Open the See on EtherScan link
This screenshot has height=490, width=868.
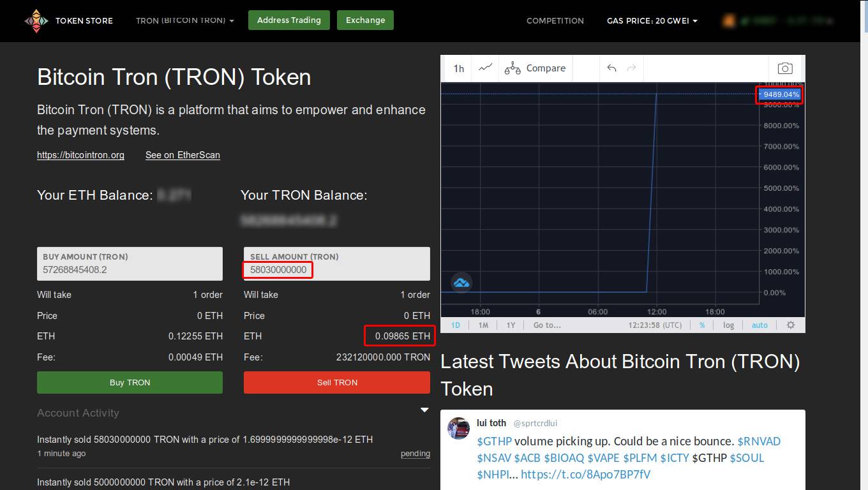pos(183,155)
